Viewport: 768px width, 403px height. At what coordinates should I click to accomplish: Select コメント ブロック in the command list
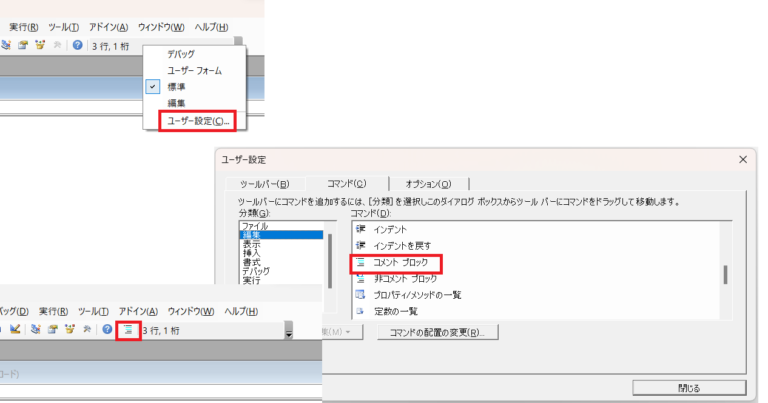[400, 262]
